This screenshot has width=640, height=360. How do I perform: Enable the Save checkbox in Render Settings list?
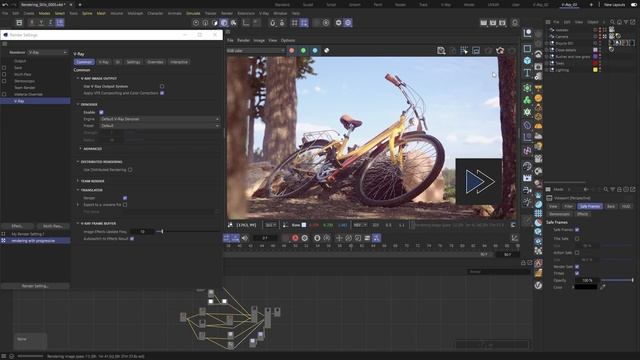[4, 68]
